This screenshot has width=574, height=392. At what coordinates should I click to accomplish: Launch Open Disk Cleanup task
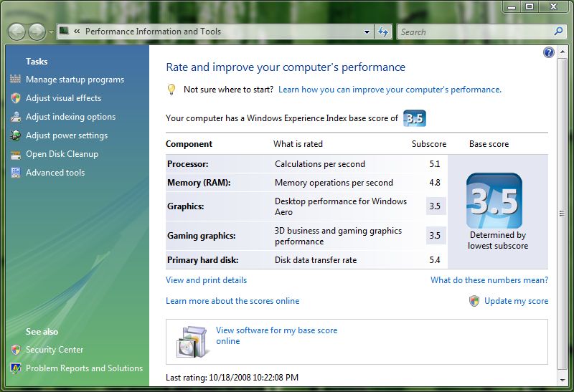62,154
